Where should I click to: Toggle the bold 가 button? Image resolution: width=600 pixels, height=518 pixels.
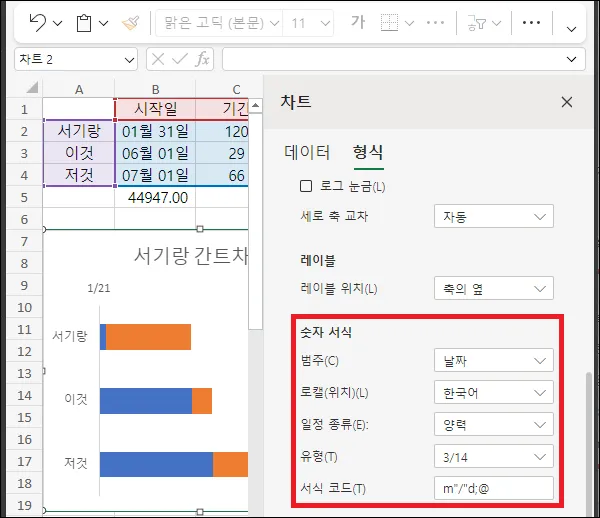coord(358,22)
